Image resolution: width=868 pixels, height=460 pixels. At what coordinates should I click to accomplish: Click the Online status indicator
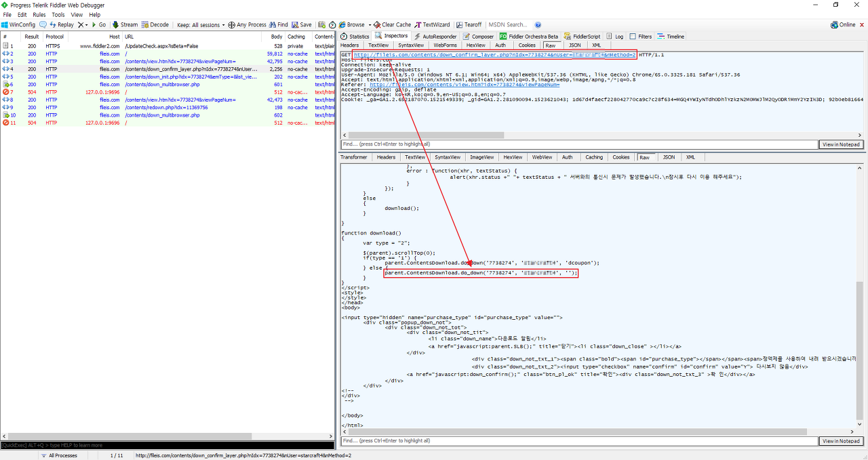pos(843,24)
